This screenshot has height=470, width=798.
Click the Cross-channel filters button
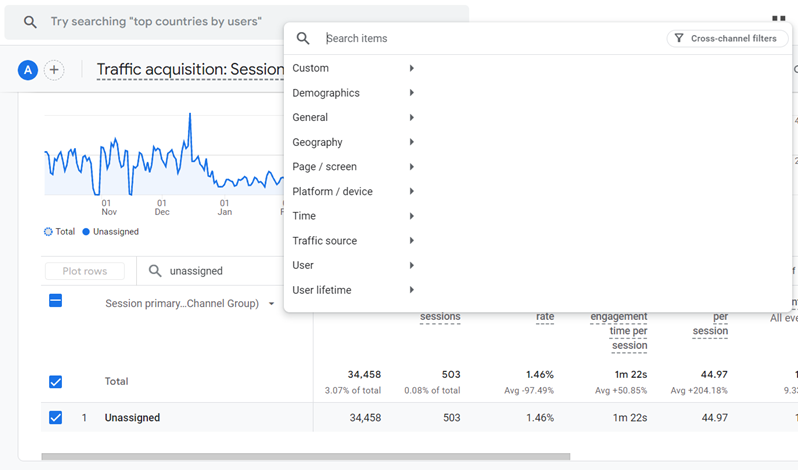pyautogui.click(x=727, y=38)
